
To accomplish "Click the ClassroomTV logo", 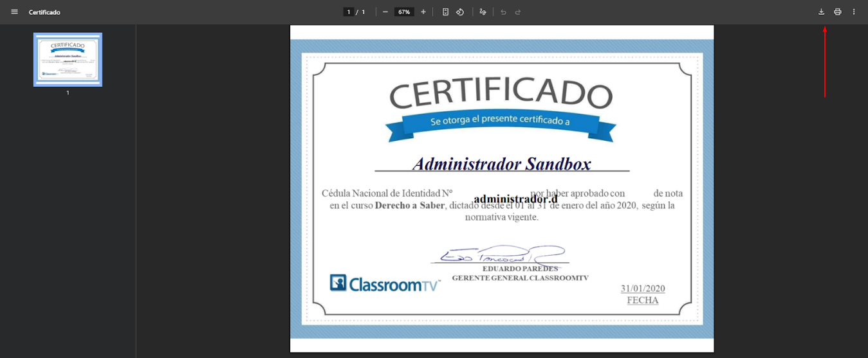I will coord(385,283).
